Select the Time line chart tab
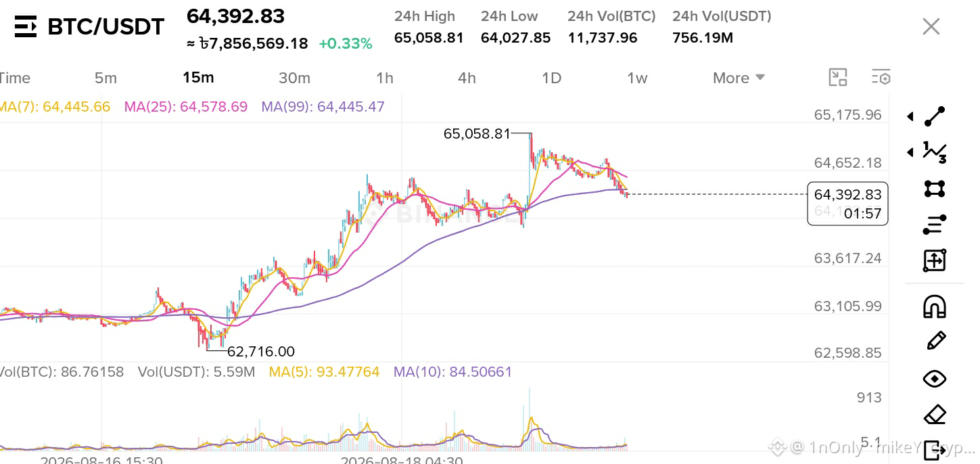This screenshot has width=980, height=464. [14, 78]
